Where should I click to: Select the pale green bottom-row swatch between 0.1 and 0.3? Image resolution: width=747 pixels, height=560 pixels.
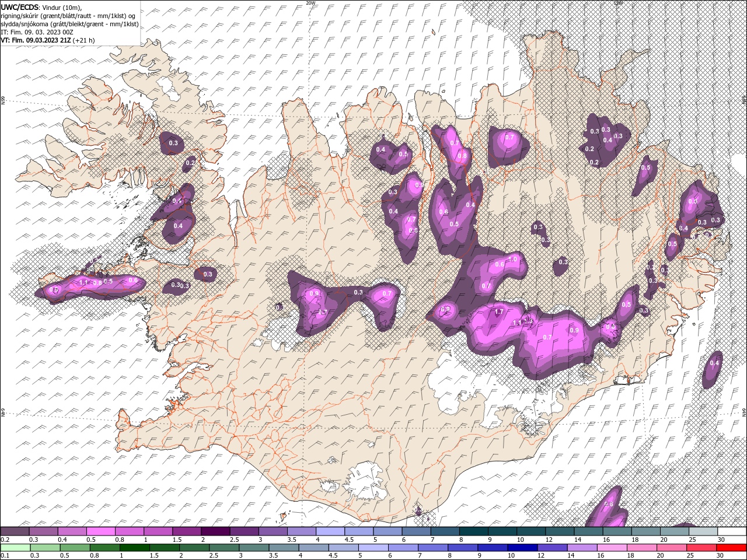point(15,548)
